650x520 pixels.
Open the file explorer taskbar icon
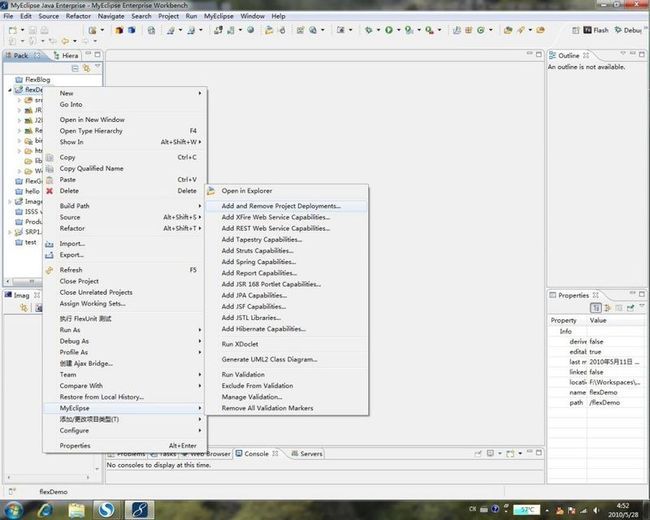pyautogui.click(x=76, y=510)
